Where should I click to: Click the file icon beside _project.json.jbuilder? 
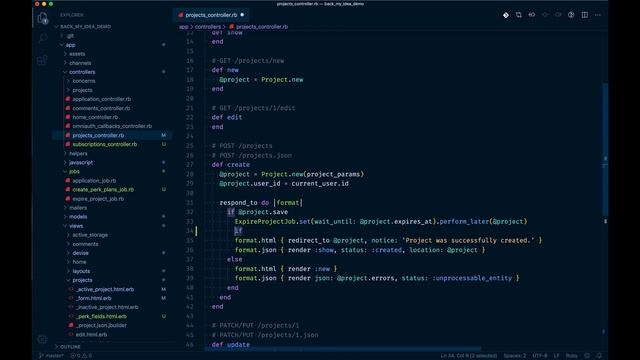click(71, 325)
